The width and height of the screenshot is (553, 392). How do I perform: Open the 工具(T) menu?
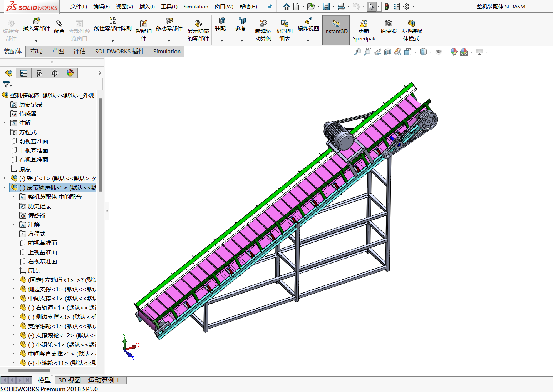point(169,7)
